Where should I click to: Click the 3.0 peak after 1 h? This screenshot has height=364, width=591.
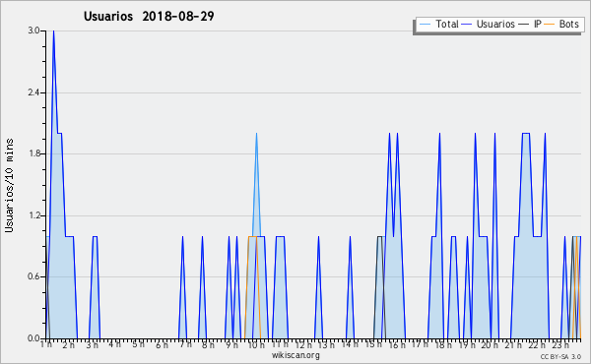pyautogui.click(x=53, y=31)
